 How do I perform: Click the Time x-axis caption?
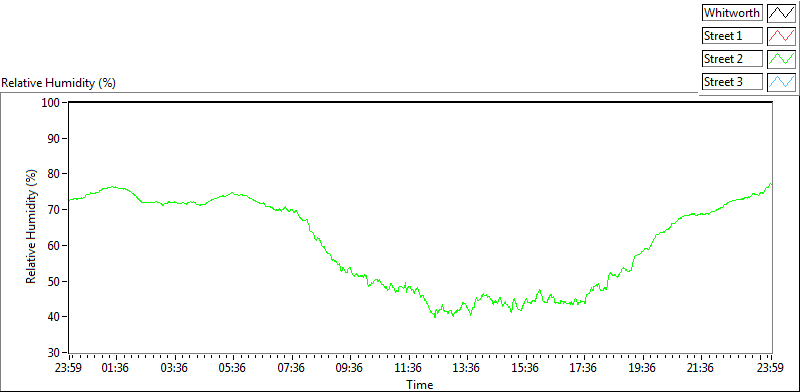click(x=419, y=384)
